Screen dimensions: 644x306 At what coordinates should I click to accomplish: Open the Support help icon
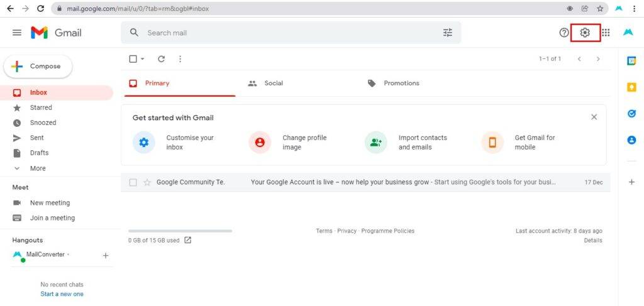(x=564, y=33)
